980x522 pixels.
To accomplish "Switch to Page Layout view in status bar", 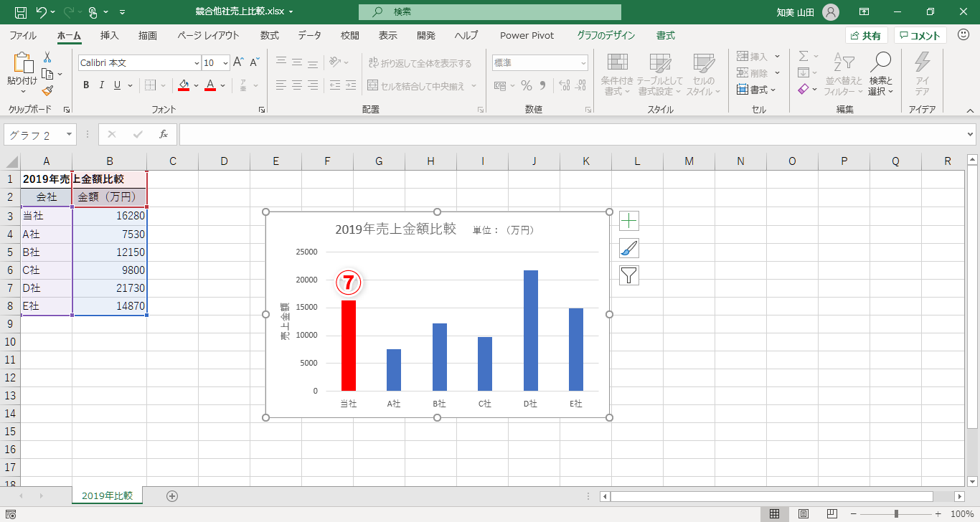I will pyautogui.click(x=804, y=513).
